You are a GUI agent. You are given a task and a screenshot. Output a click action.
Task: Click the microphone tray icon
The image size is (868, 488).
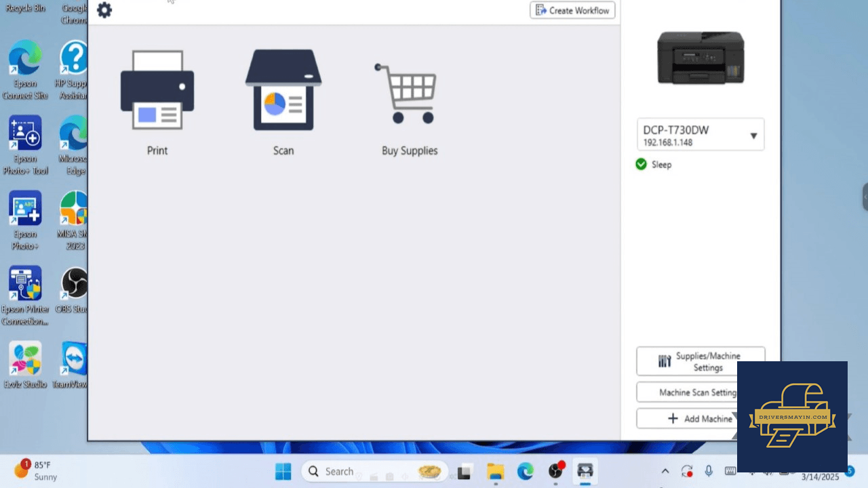coord(709,472)
